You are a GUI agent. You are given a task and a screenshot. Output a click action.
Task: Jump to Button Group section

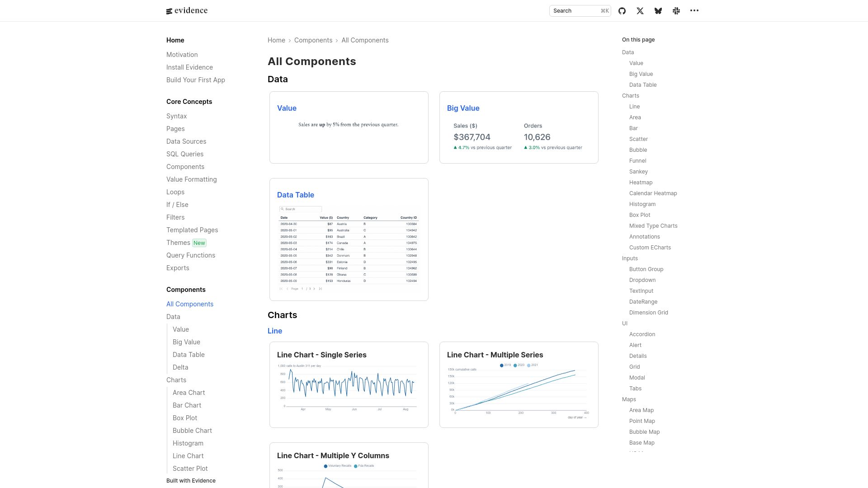click(646, 269)
